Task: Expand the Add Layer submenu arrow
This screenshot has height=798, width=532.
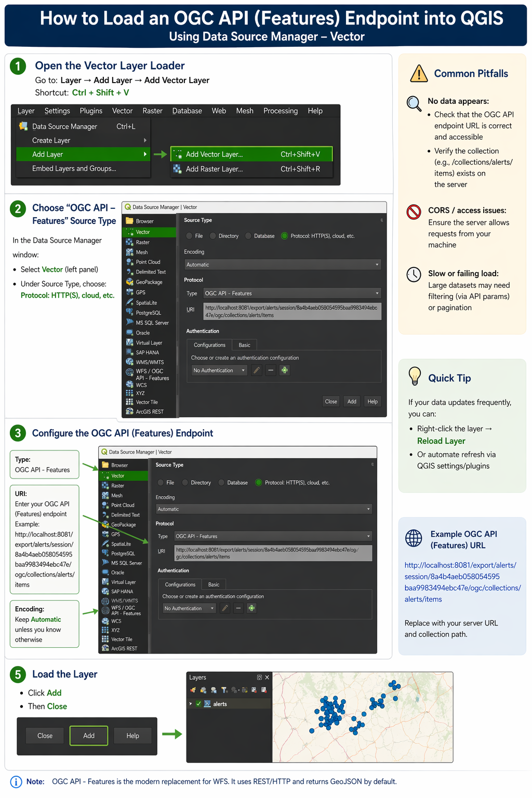Action: point(145,154)
